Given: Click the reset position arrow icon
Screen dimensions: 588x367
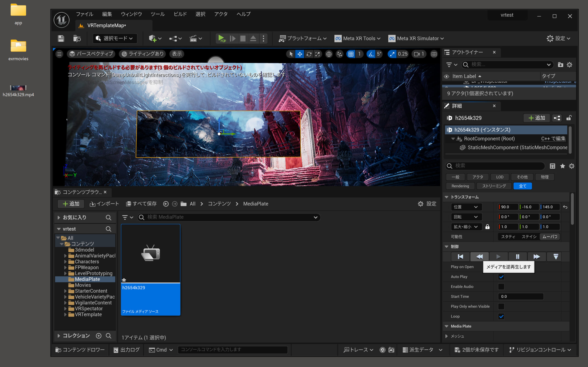Looking at the screenshot, I should [565, 207].
